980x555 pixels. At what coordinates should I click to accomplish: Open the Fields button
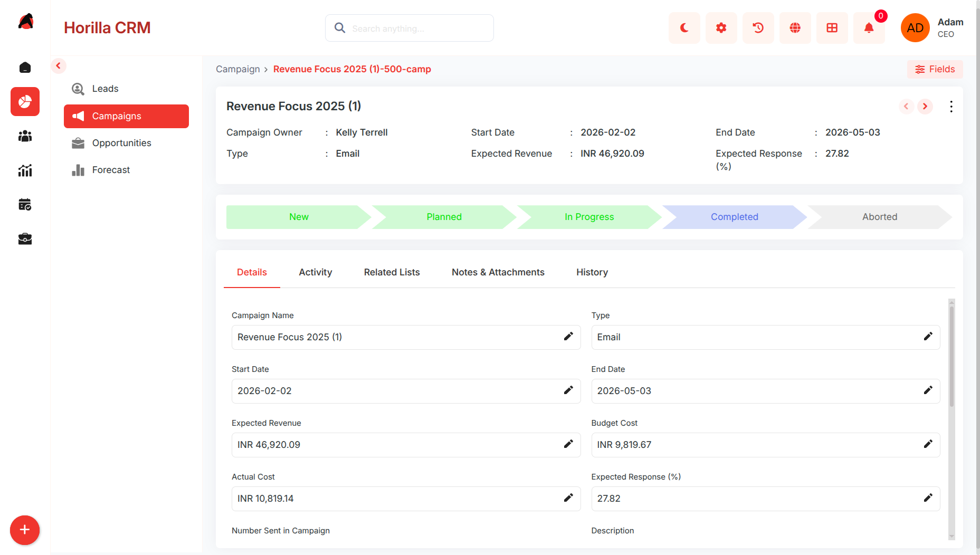935,69
